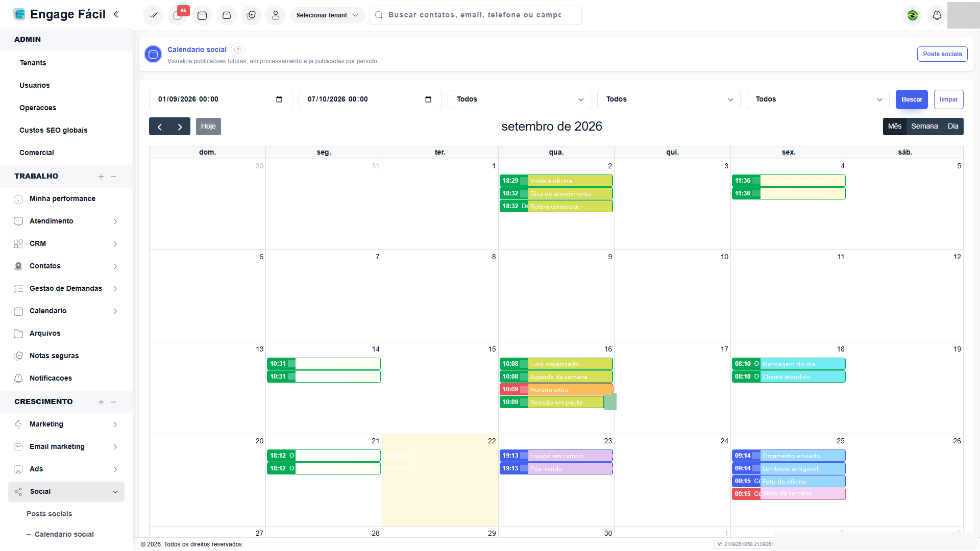Expand the CRM sidebar menu
This screenshot has width=980, height=551.
[66, 244]
